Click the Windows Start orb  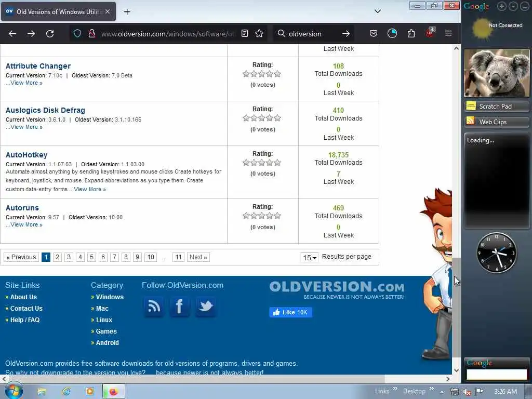(14, 391)
